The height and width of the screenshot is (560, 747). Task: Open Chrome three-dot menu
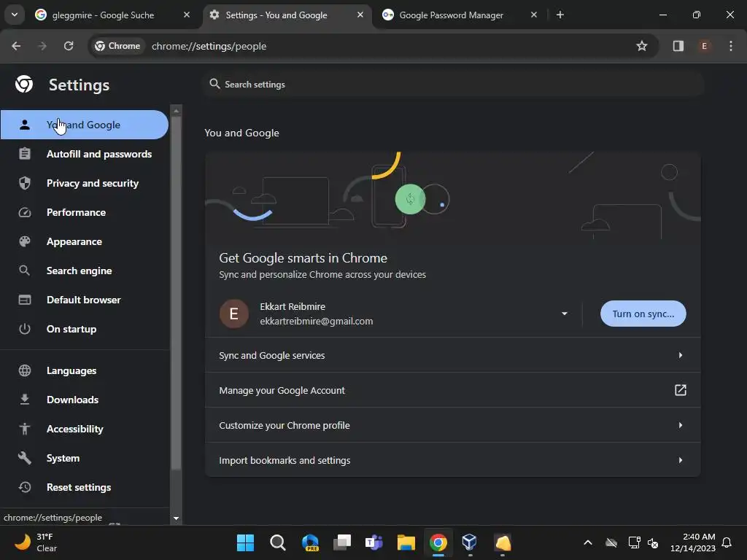(731, 46)
